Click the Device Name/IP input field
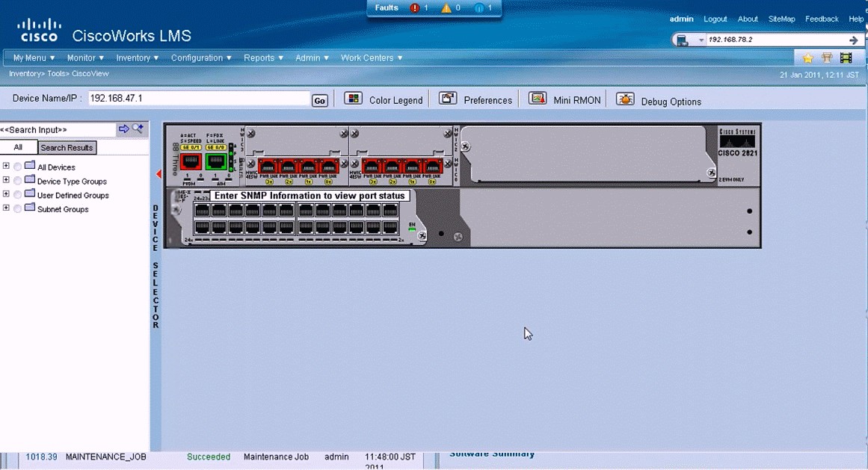Screen dimensions: 868x470 [199, 99]
